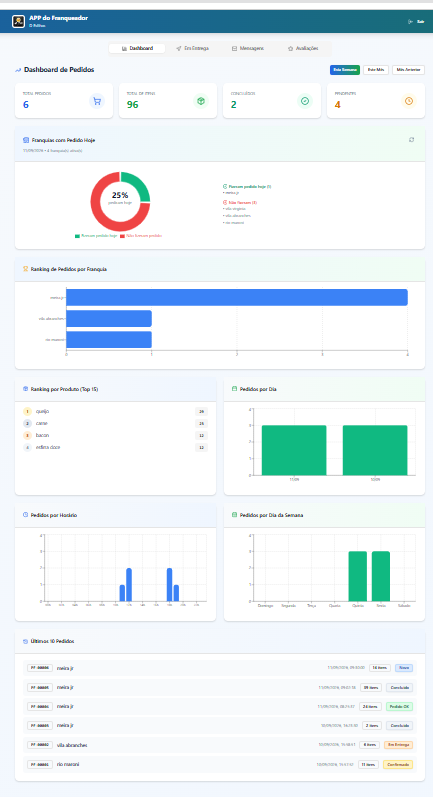Image resolution: width=433 pixels, height=797 pixels.
Task: Click the shopping cart icon in Total Pedidos
Action: pyautogui.click(x=97, y=101)
